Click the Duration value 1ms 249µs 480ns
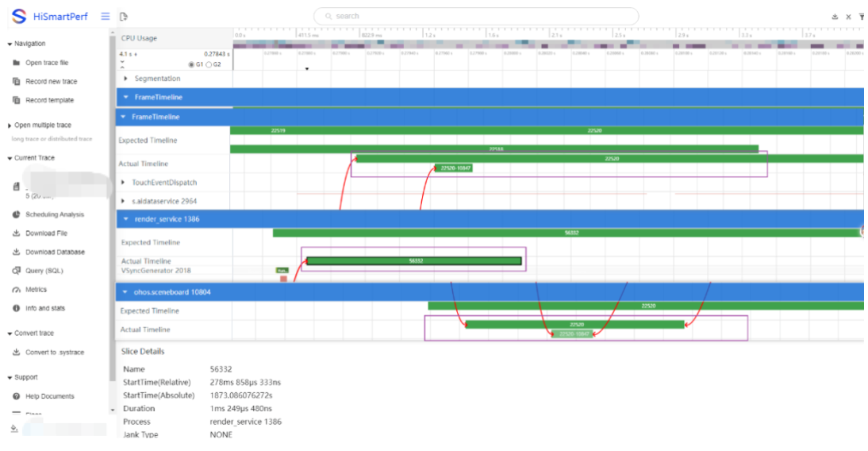The image size is (868, 451). click(x=241, y=408)
